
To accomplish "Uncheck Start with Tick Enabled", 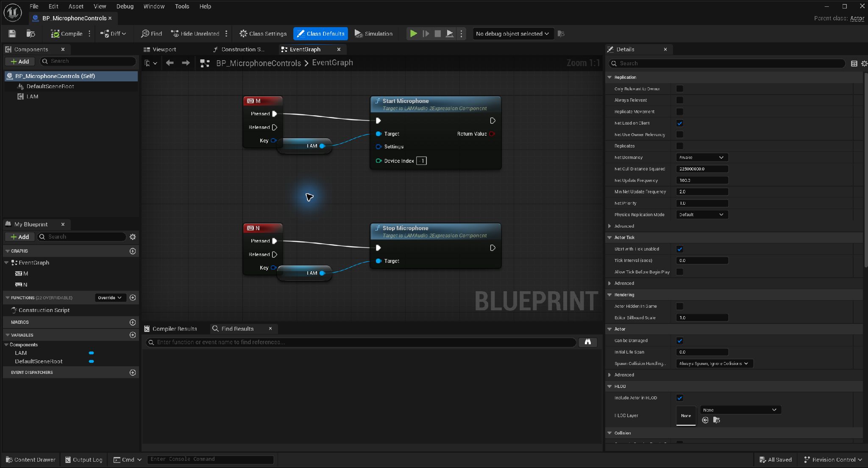I will click(x=680, y=249).
